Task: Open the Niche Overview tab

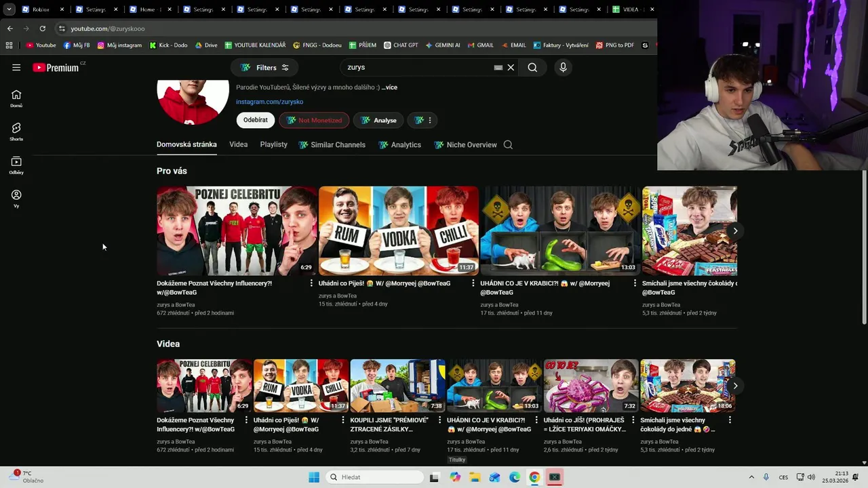Action: [465, 144]
